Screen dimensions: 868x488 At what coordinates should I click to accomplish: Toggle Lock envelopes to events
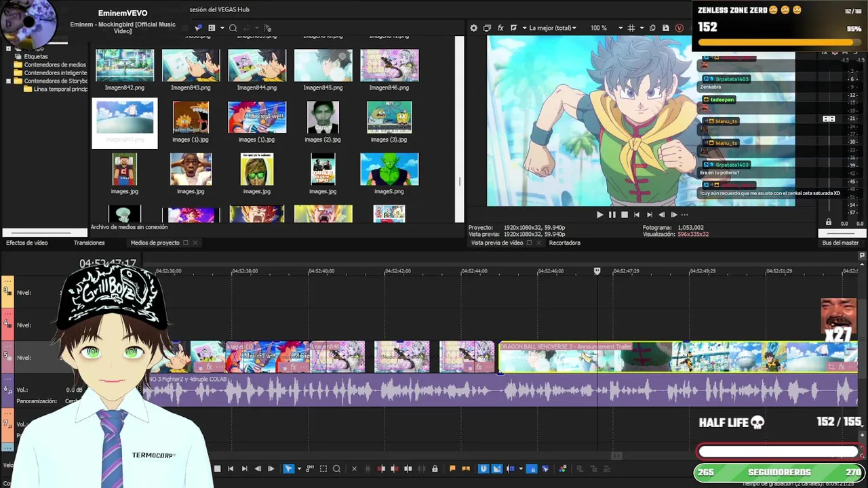click(x=531, y=468)
